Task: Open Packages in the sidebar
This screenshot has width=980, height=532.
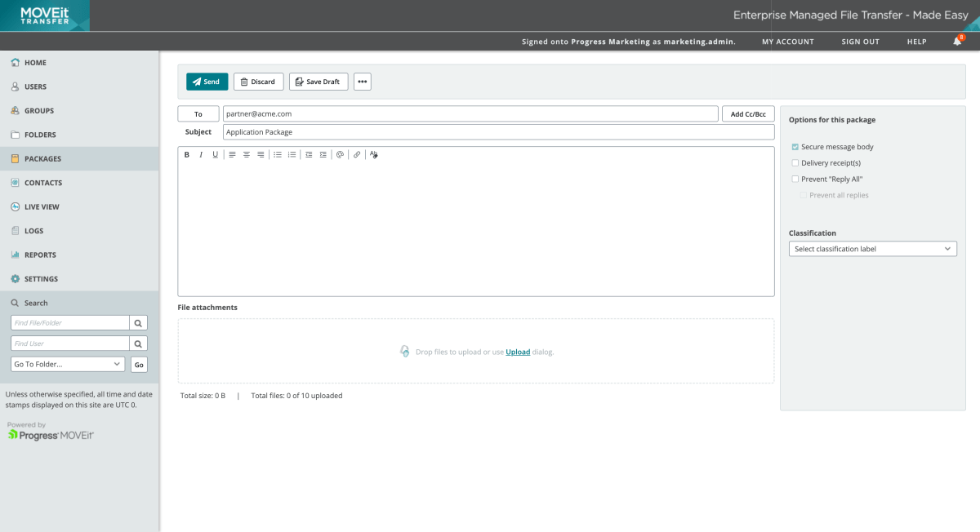Action: [42, 159]
